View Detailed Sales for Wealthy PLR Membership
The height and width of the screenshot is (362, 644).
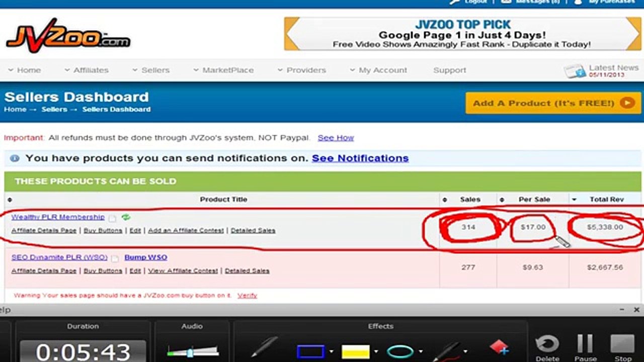[253, 230]
